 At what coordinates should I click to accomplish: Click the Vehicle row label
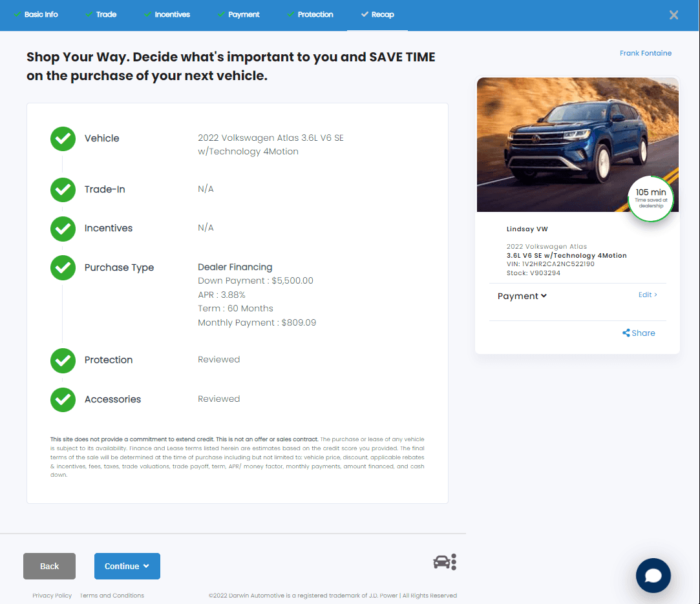coord(101,138)
